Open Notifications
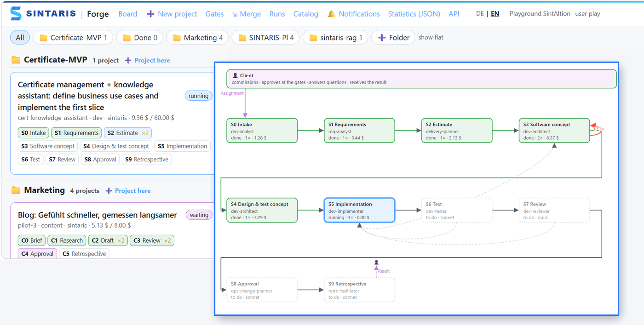644x325 pixels. [354, 14]
